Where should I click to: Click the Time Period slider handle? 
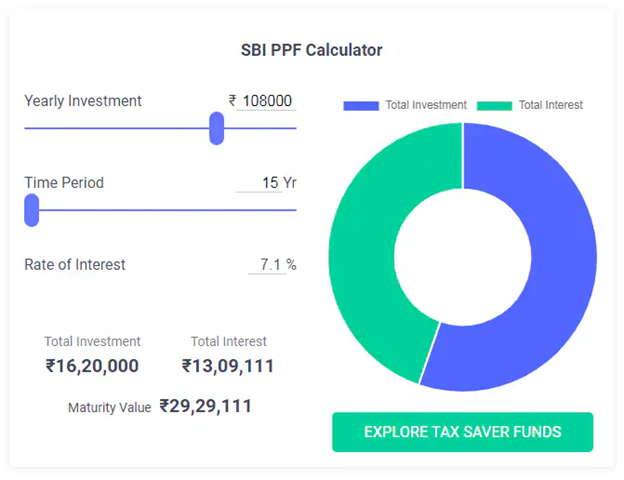[31, 210]
